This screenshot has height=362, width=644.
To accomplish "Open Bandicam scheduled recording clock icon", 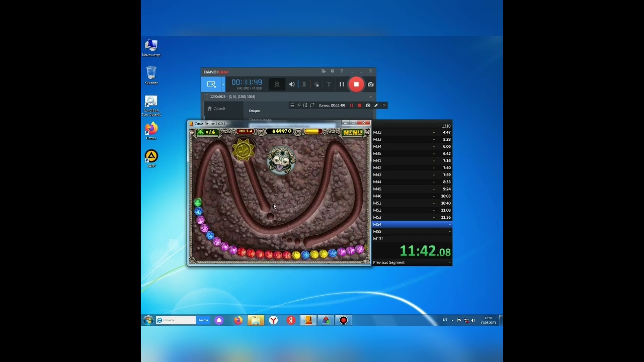I will click(x=333, y=71).
